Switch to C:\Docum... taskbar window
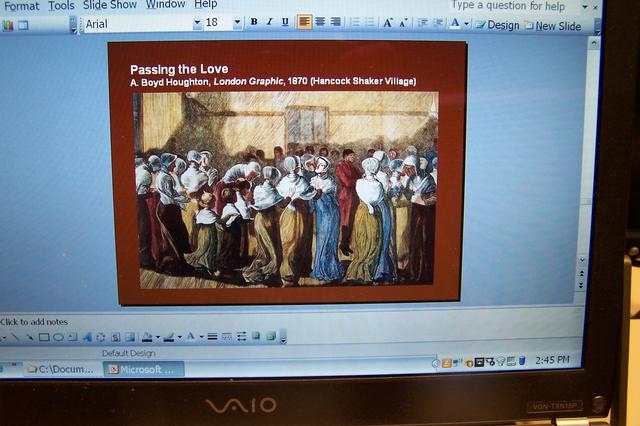 click(x=60, y=369)
